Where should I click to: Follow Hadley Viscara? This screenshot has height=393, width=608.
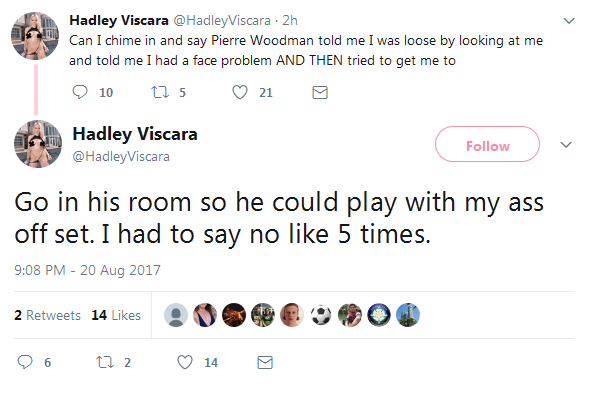[487, 144]
